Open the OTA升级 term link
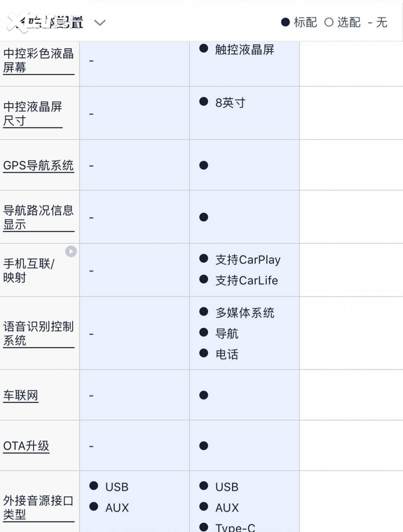Image resolution: width=403 pixels, height=532 pixels. (26, 446)
